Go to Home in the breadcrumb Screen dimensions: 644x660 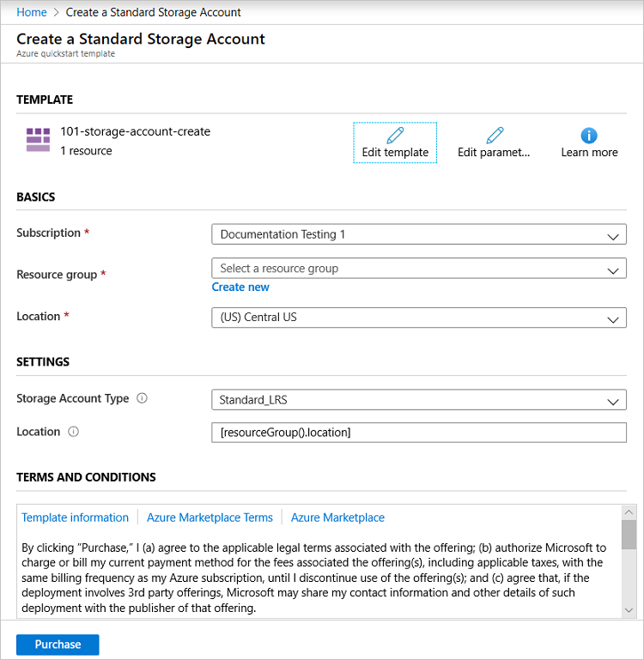[32, 12]
